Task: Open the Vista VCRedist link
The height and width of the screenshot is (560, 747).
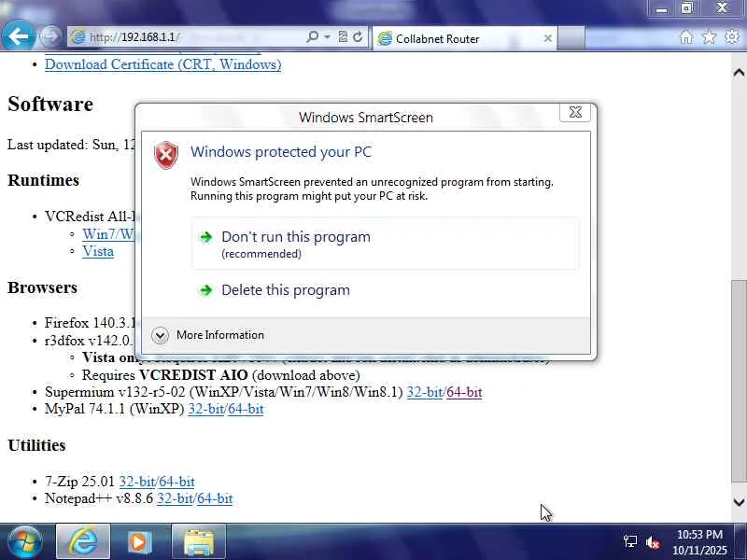Action: click(x=98, y=251)
